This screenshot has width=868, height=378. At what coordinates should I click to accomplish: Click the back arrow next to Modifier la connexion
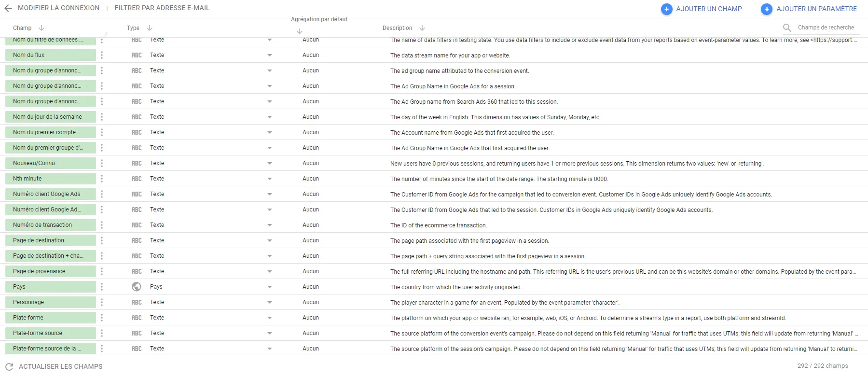[x=8, y=8]
